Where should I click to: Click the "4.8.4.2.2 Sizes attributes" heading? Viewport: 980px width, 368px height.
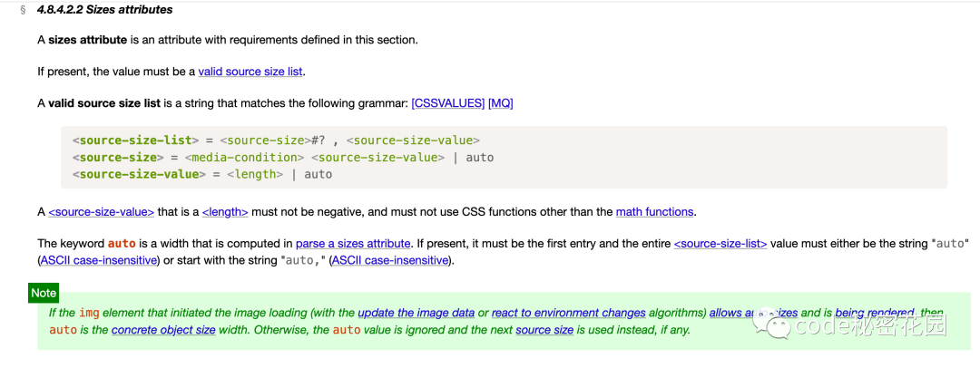tap(105, 10)
